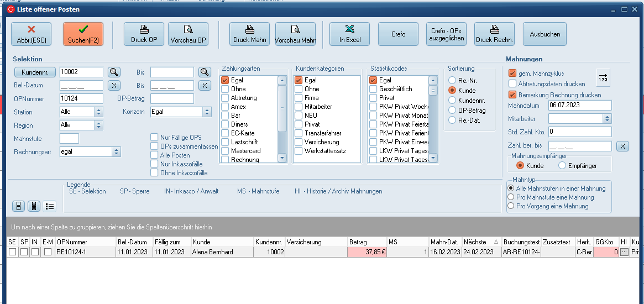This screenshot has width=644, height=304.
Task: Open the Station dropdown
Action: 99,112
